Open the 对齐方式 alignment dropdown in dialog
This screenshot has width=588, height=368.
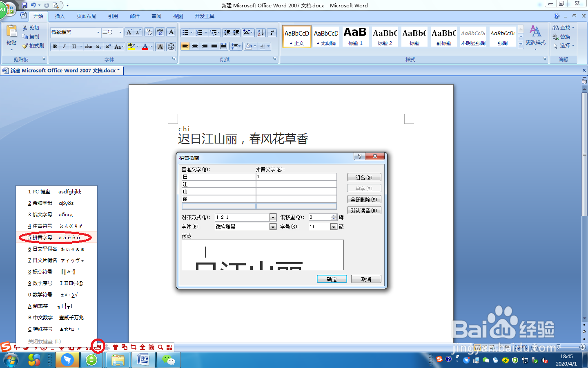point(272,217)
